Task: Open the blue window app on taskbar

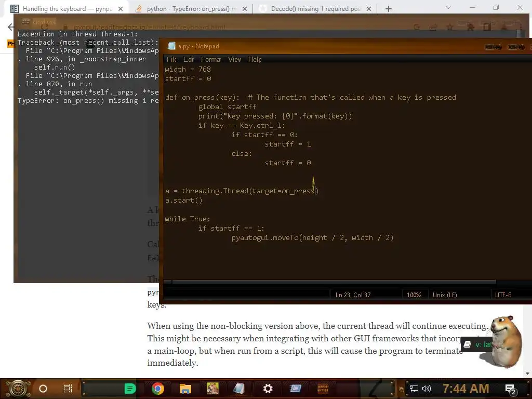Action: (x=296, y=389)
